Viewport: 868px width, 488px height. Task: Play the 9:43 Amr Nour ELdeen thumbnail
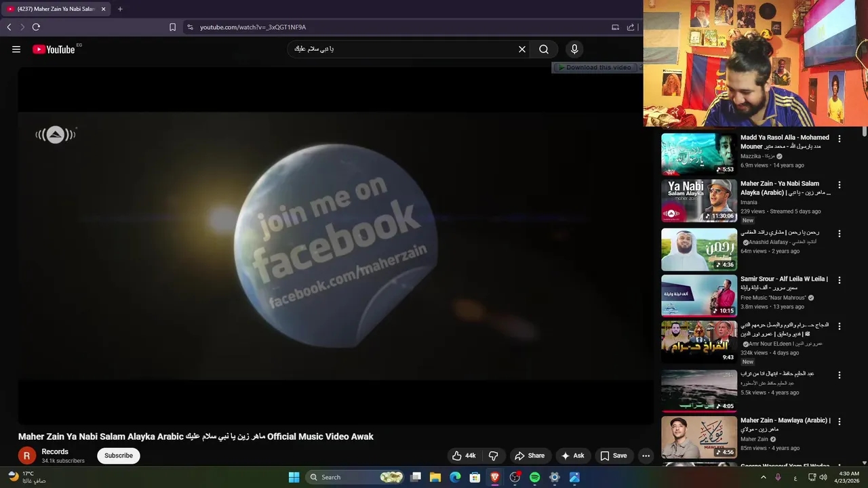[x=699, y=342]
